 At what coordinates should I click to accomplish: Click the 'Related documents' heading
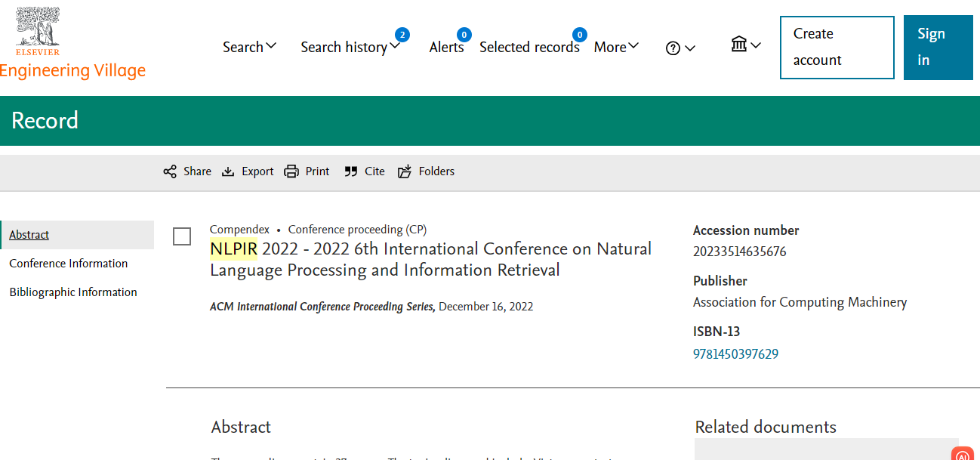[766, 427]
